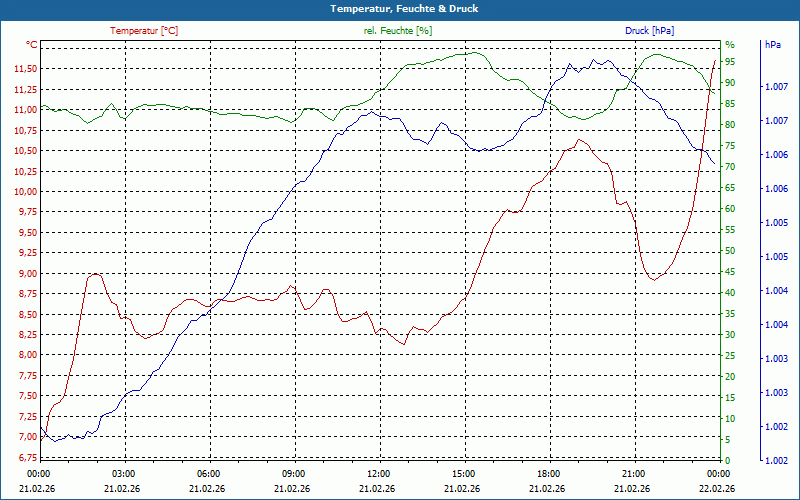The image size is (800, 500).
Task: Click the 80 humidity axis value
Action: coord(731,124)
